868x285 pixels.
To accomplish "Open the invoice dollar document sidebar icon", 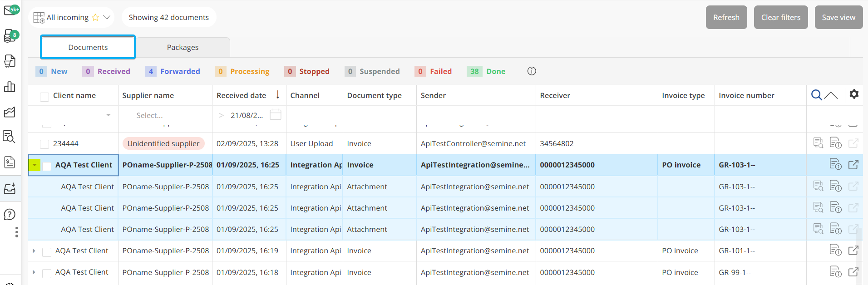I will click(x=10, y=162).
